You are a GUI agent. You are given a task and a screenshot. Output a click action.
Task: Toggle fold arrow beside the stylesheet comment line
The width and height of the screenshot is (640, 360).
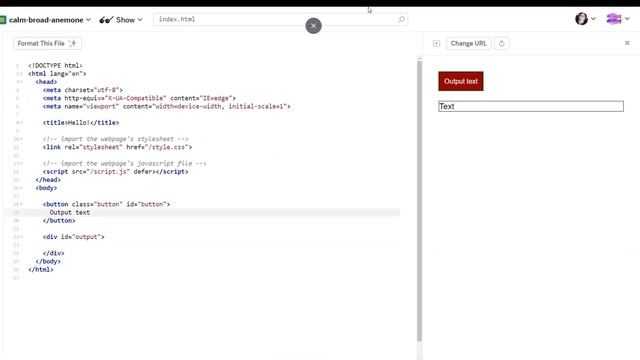pyautogui.click(x=21, y=139)
